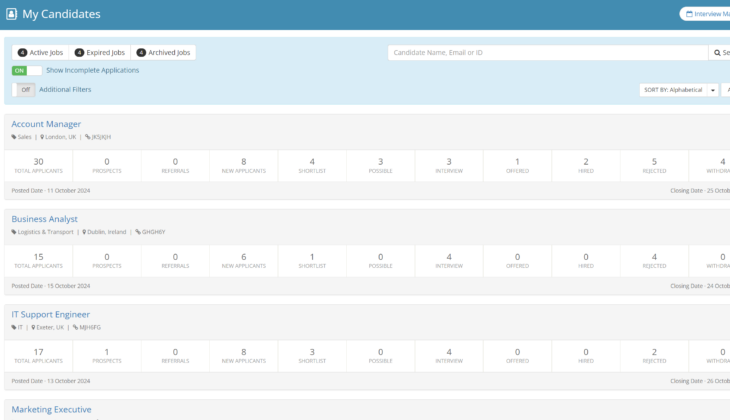Click the Dublin, Ireland location pin icon
Image resolution: width=730 pixels, height=420 pixels.
85,232
